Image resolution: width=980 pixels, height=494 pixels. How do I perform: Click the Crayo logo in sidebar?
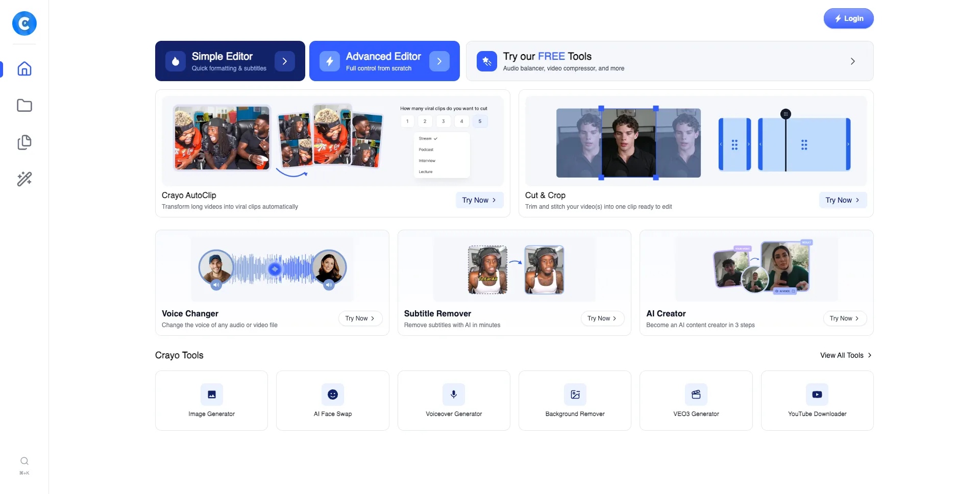click(24, 23)
